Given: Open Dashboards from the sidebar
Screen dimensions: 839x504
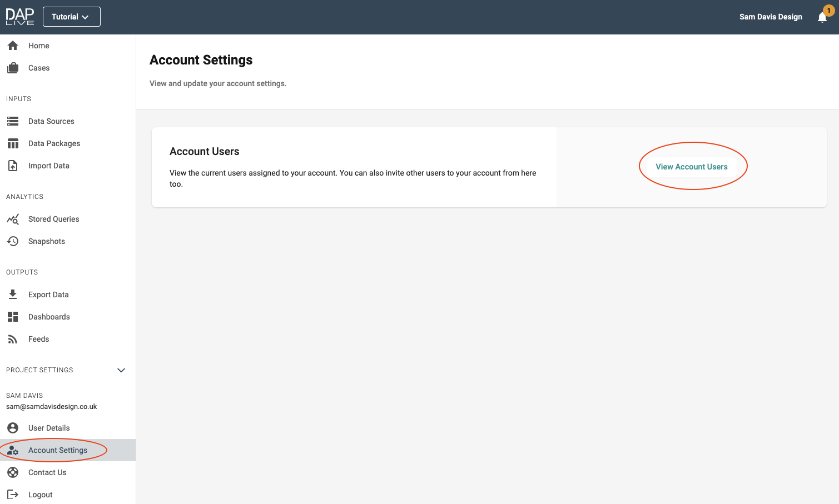Looking at the screenshot, I should pyautogui.click(x=49, y=317).
